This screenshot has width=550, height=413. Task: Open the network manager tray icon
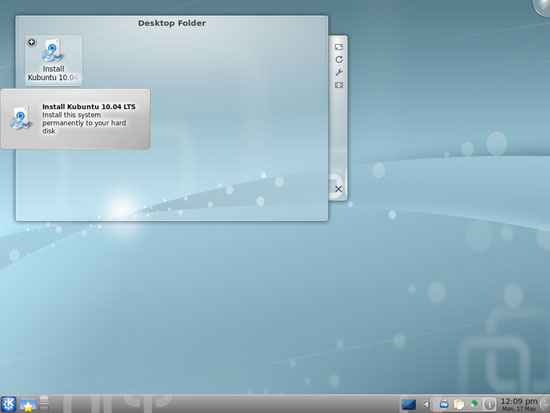tap(444, 404)
